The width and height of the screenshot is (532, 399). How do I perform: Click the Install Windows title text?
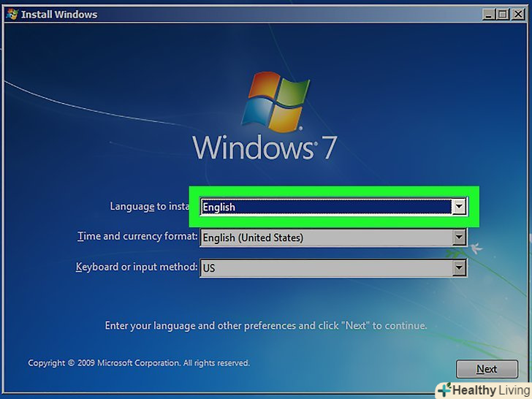click(x=59, y=15)
